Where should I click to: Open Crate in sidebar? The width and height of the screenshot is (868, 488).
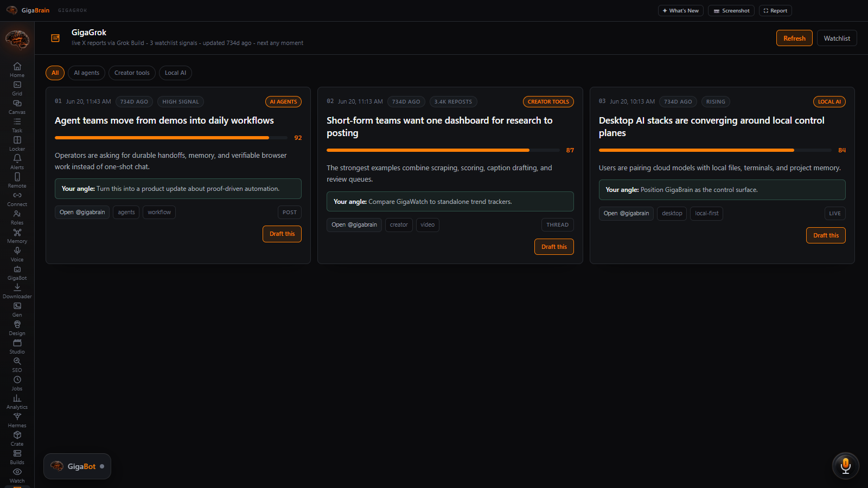17,438
